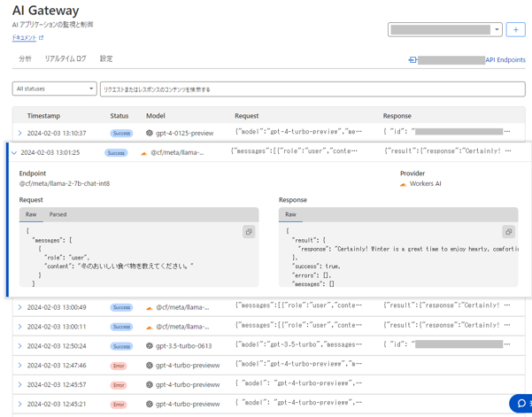Switch to the 設定 tab

(106, 58)
